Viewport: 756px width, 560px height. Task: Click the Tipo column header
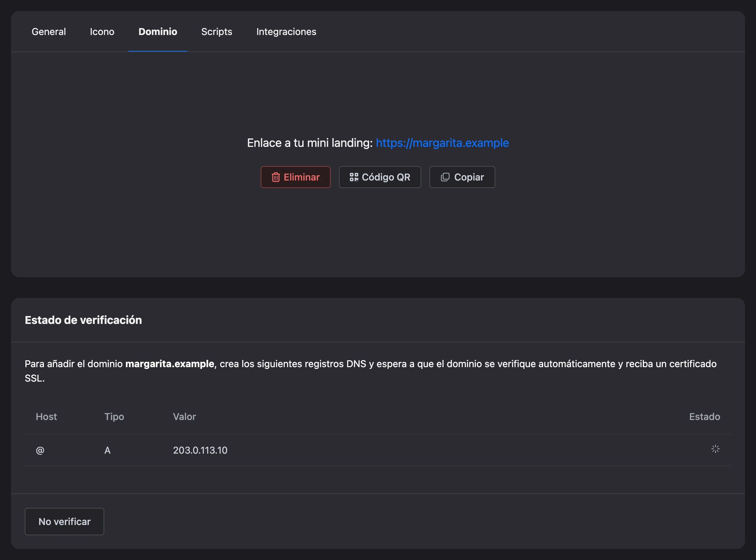click(x=114, y=417)
